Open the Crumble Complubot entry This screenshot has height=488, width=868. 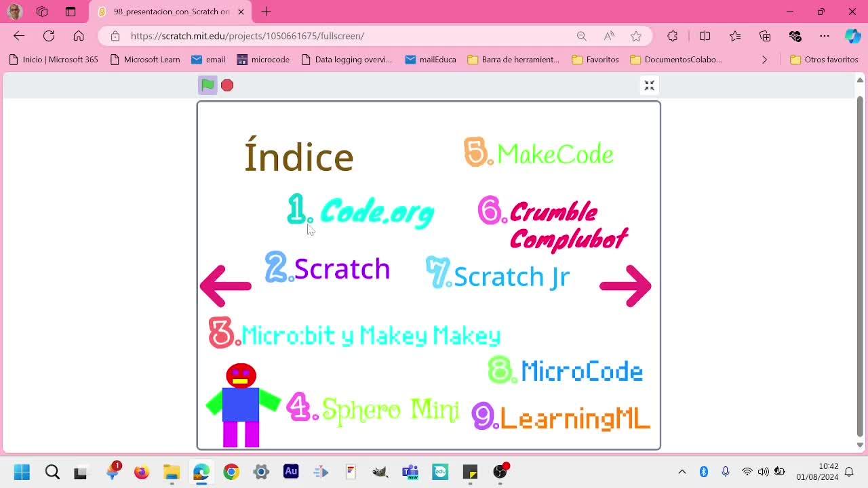(553, 224)
